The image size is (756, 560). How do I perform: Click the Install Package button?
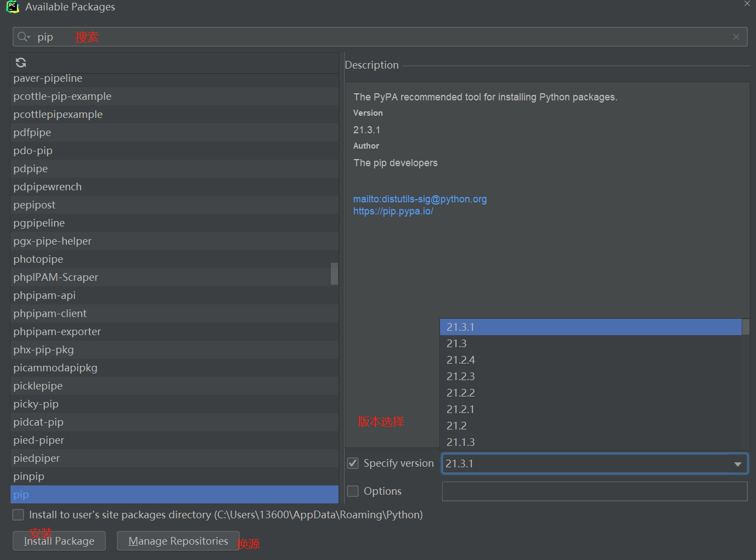(x=59, y=541)
